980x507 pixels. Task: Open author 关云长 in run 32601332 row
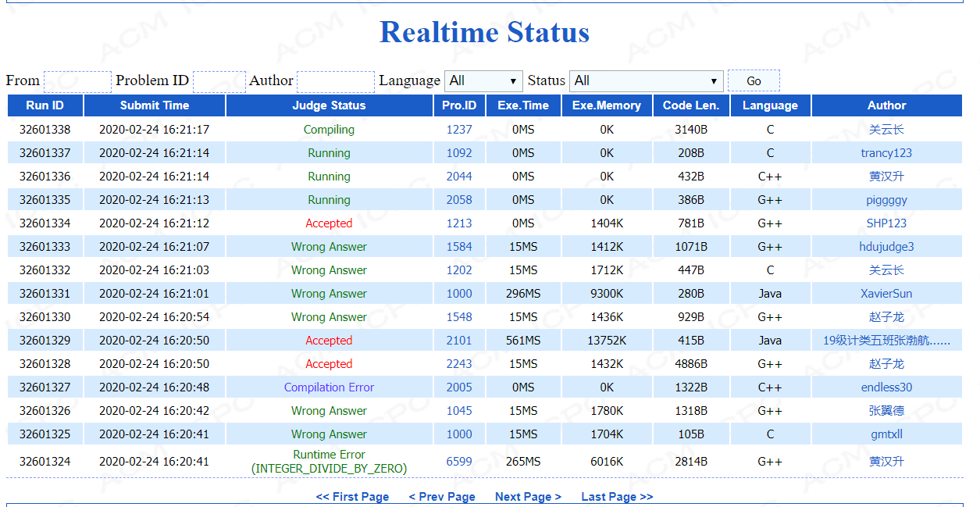pyautogui.click(x=886, y=270)
